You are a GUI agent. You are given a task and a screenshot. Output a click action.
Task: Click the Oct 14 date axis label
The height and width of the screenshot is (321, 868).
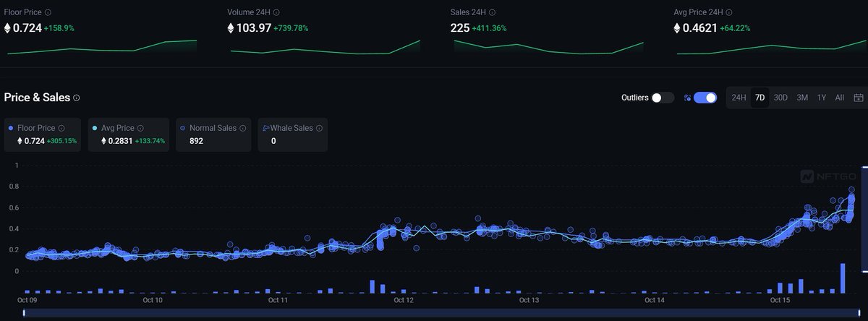click(x=654, y=299)
